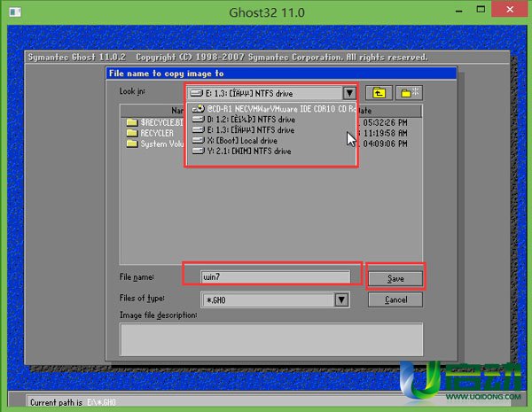Viewport: 532px width, 412px height.
Task: Minimize the Ghost32 11.0 window
Action: click(459, 10)
